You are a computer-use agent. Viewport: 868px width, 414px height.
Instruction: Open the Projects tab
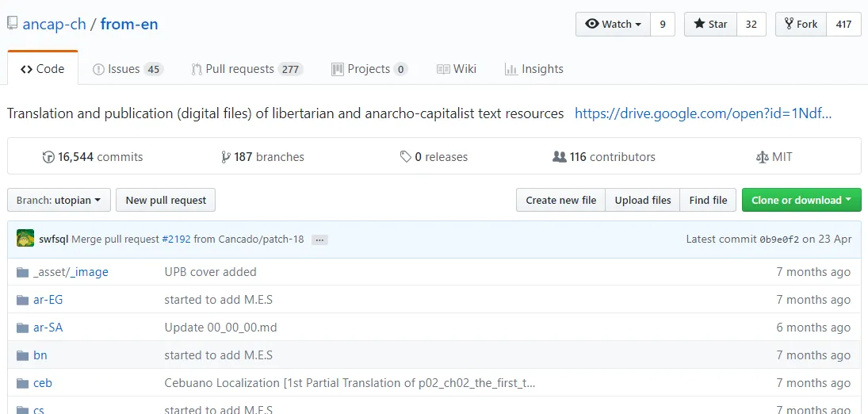click(x=369, y=69)
